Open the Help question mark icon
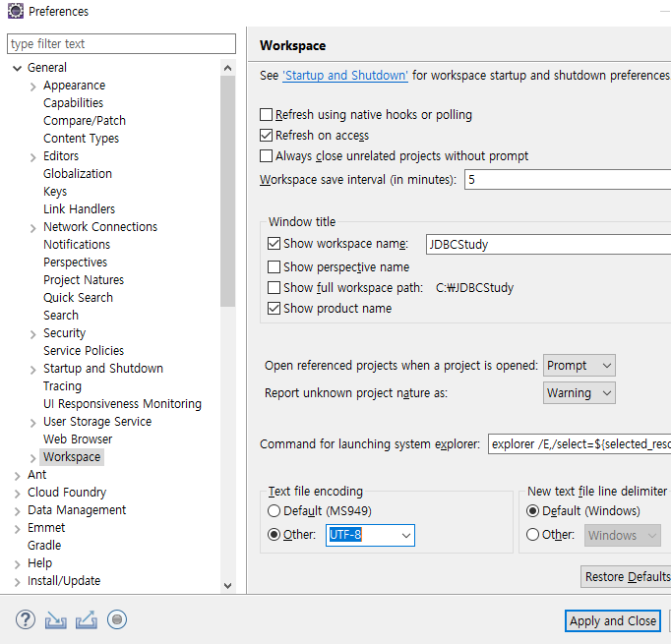The width and height of the screenshot is (671, 644). click(x=26, y=619)
